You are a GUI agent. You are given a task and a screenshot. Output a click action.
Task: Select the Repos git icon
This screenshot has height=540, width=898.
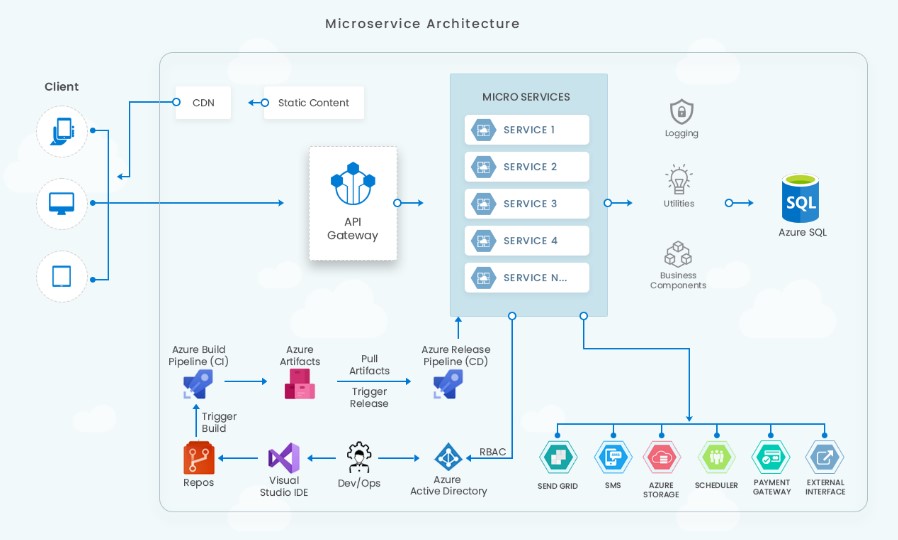click(x=199, y=458)
